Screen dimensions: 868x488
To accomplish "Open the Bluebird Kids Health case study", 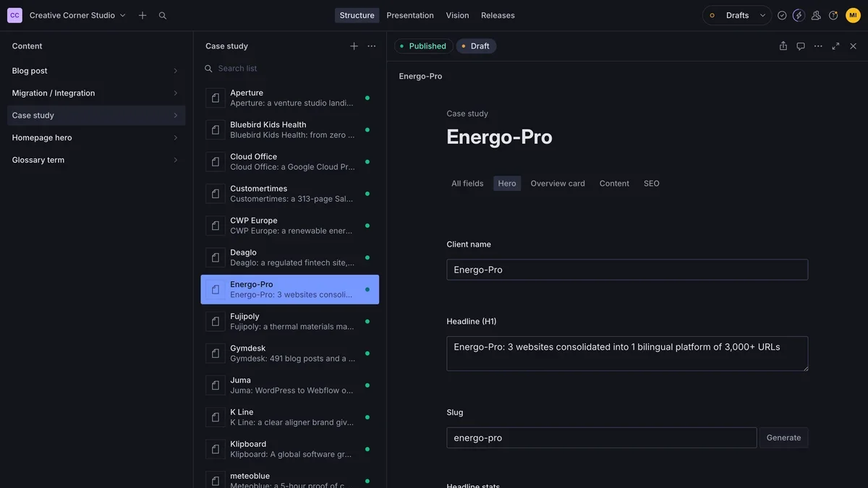I will pyautogui.click(x=290, y=130).
